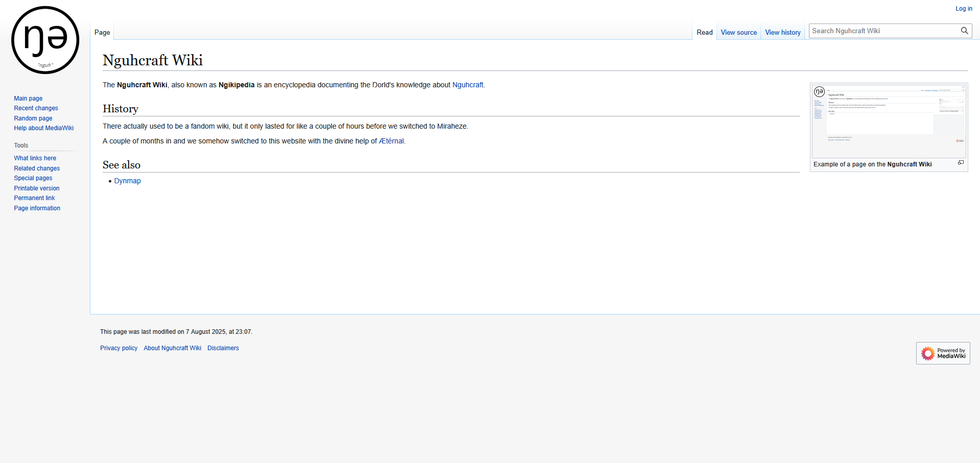Click the search magnifier icon
Viewport: 980px width, 463px height.
tap(964, 31)
